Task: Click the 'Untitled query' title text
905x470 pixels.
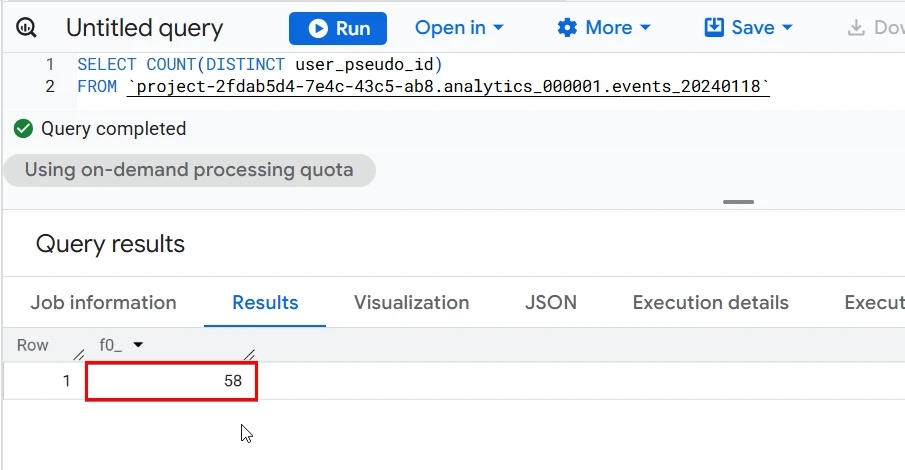Action: tap(144, 28)
